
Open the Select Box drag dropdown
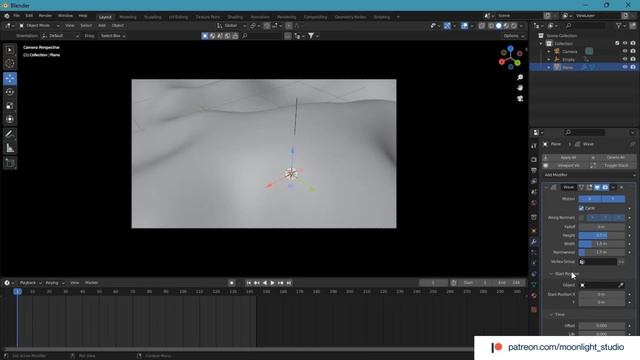pyautogui.click(x=113, y=36)
